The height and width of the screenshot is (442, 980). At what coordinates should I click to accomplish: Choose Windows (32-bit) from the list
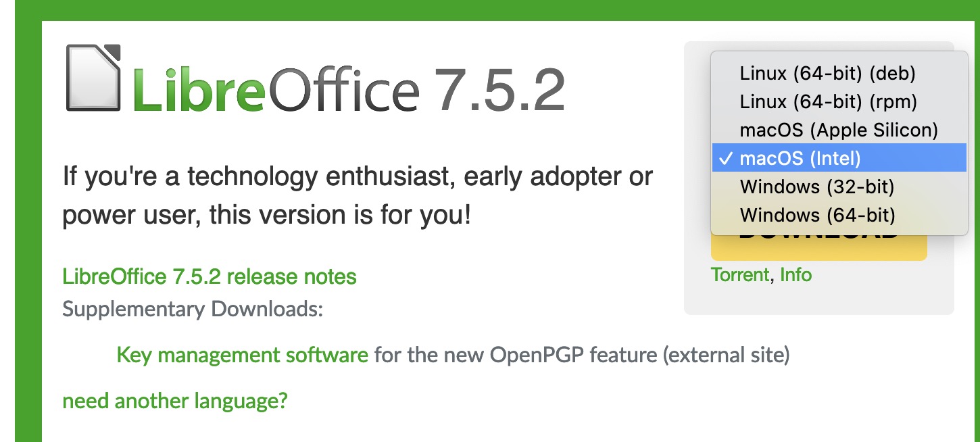(817, 187)
